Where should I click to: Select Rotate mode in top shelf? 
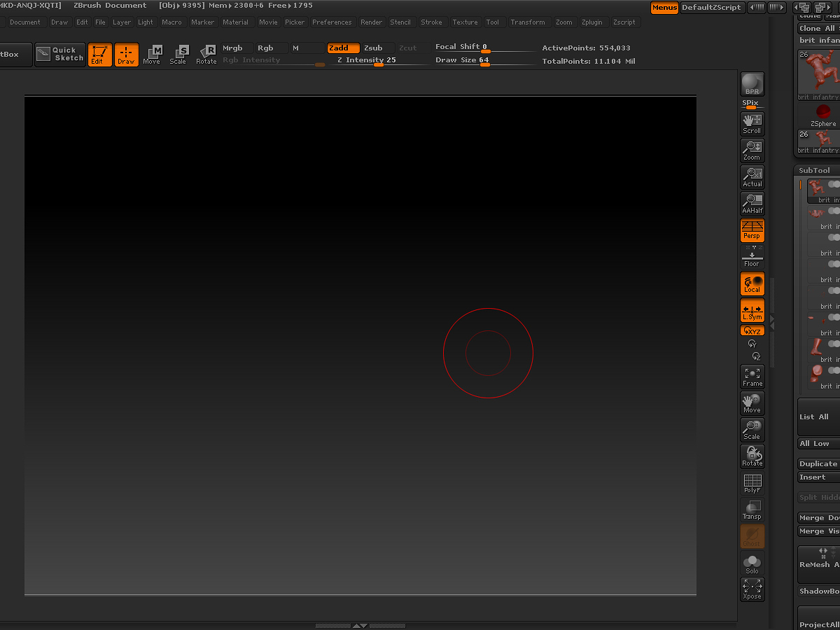[206, 55]
